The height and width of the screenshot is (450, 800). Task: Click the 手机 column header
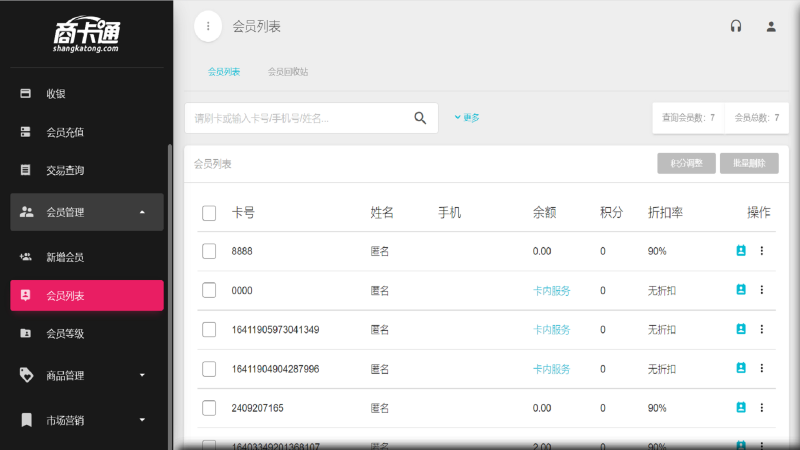tap(449, 213)
